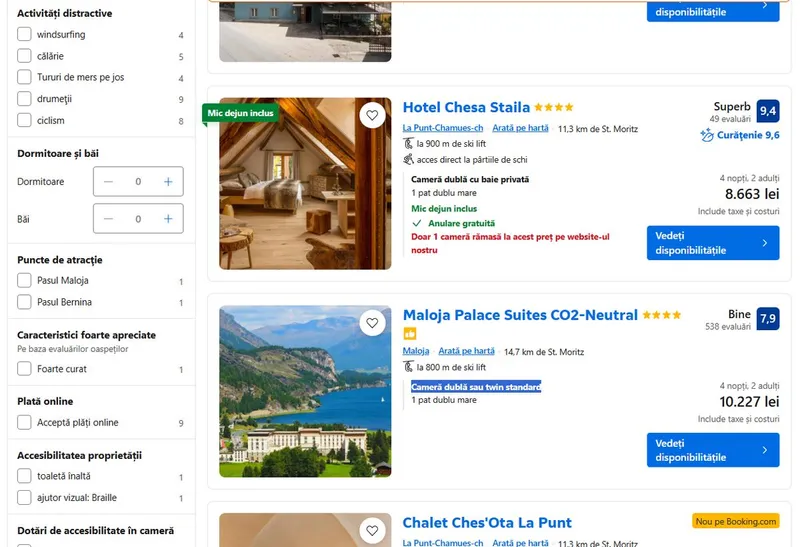The width and height of the screenshot is (800, 547).
Task: Save Maloja Palace Suites with heart icon
Action: 372,323
